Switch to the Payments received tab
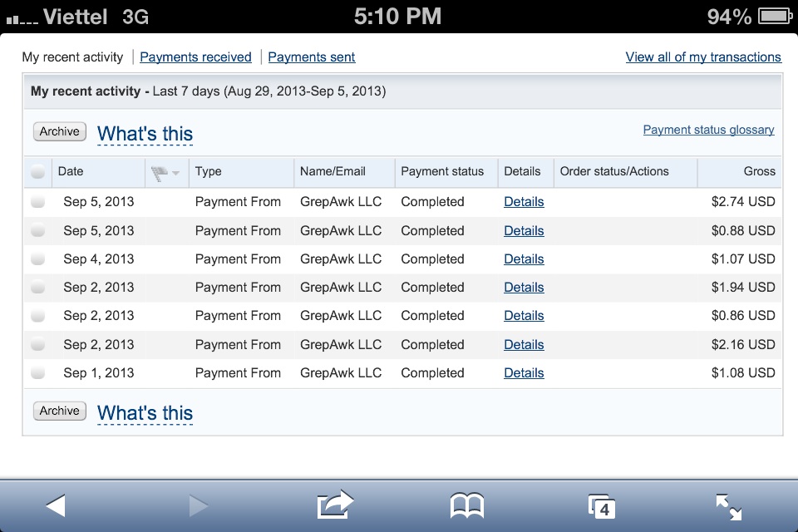The width and height of the screenshot is (798, 532). [195, 57]
